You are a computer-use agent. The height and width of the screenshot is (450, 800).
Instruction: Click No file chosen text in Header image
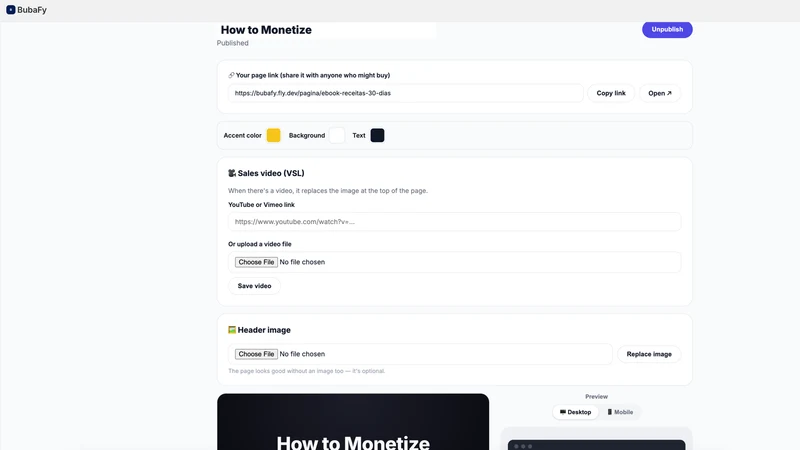pos(302,354)
